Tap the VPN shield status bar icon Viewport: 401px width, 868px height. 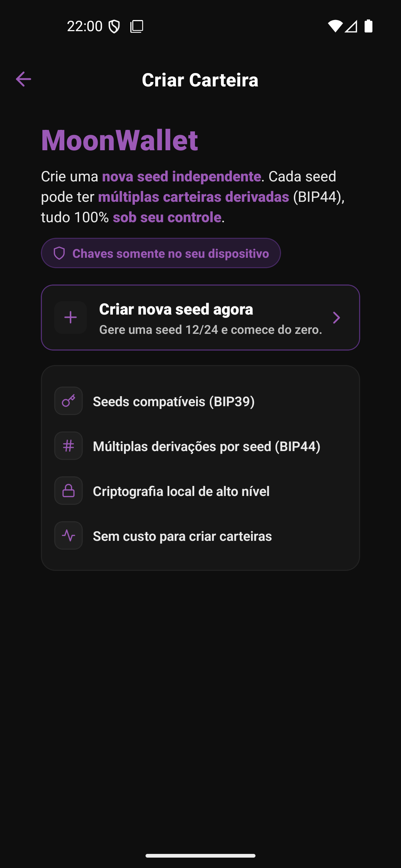114,26
